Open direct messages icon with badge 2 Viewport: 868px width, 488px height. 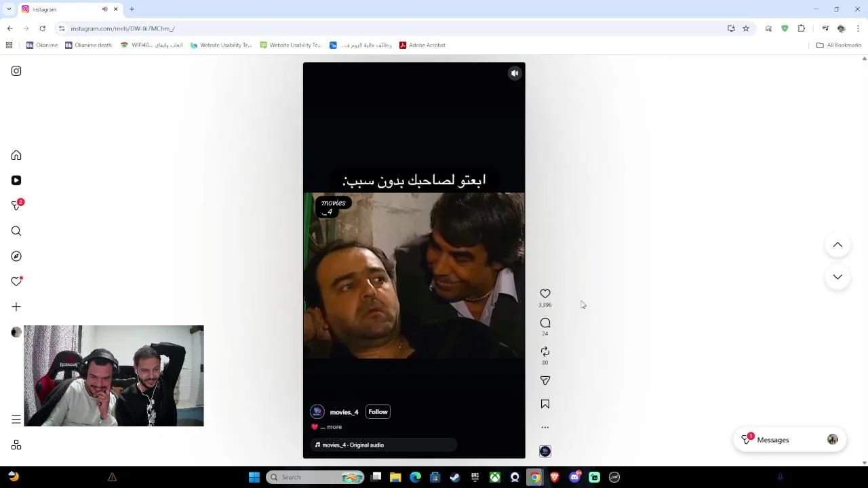16,205
